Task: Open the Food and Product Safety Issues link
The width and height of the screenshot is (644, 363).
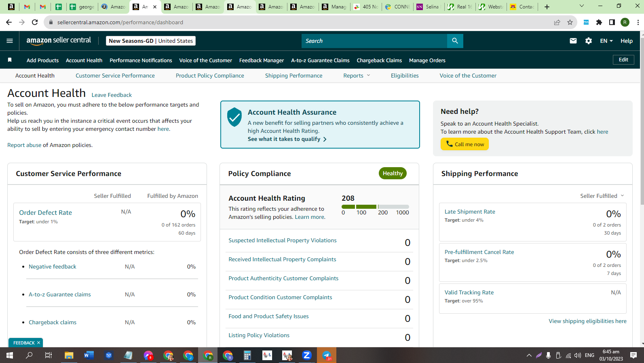Action: point(268,316)
